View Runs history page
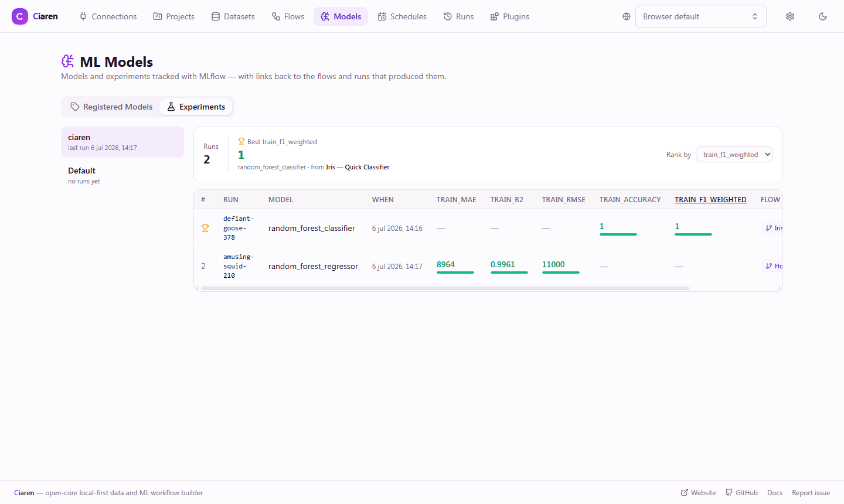The width and height of the screenshot is (844, 504). [x=458, y=16]
